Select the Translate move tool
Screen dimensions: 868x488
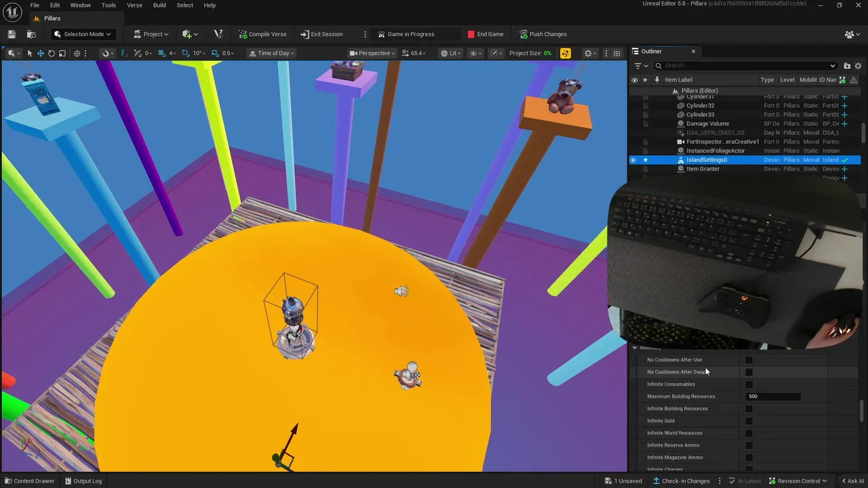(x=40, y=53)
